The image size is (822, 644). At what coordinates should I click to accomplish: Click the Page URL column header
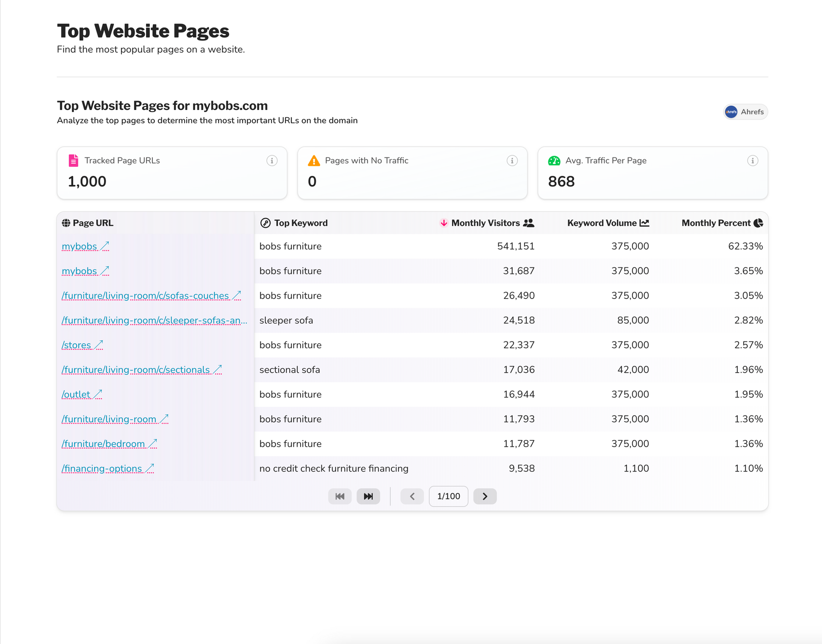click(x=92, y=223)
